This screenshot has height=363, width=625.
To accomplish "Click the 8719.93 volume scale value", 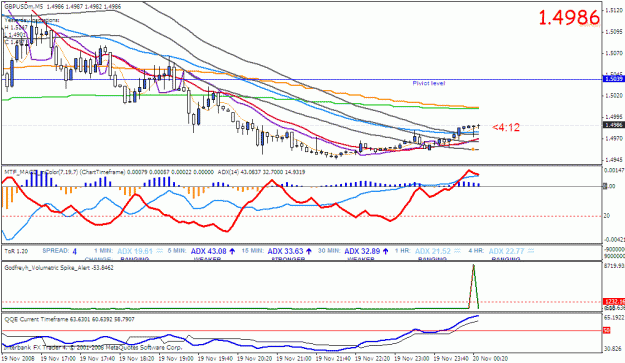I will click(x=614, y=265).
